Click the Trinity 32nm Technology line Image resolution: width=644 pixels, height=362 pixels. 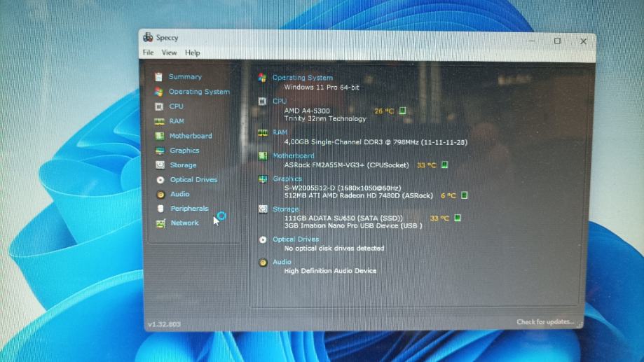pos(325,118)
